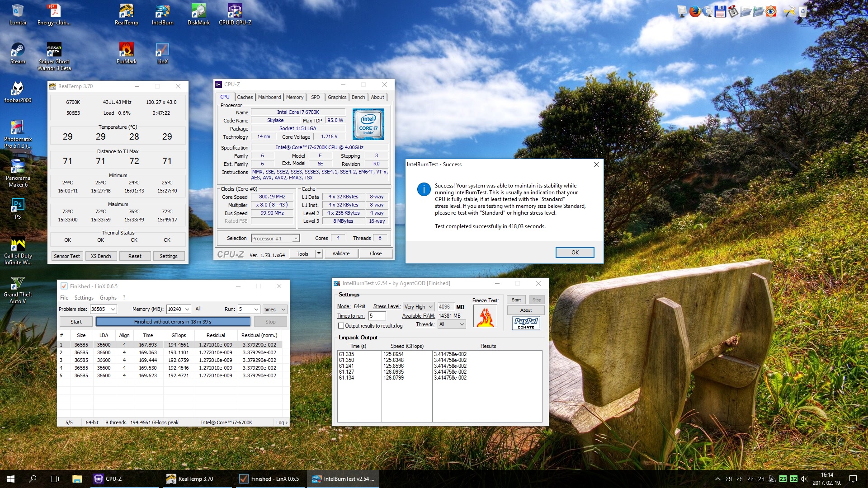This screenshot has width=868, height=488.
Task: Open the CPUID CPU-Z desktop shortcut
Action: pyautogui.click(x=235, y=14)
